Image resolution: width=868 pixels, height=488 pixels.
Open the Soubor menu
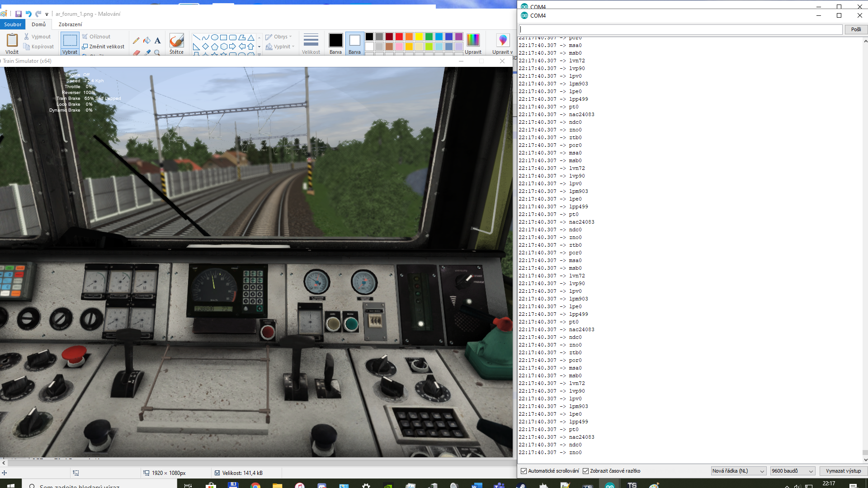coord(13,24)
